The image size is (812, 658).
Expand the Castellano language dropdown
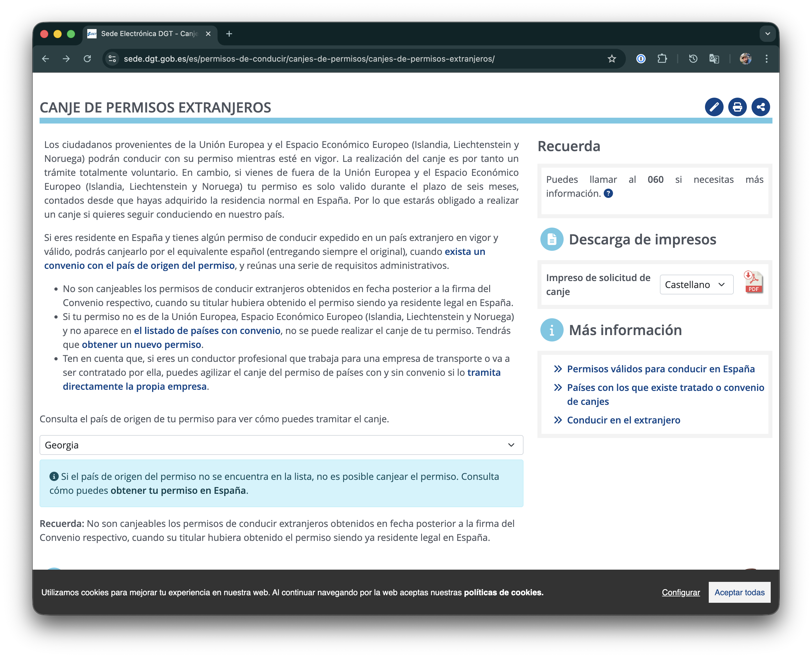[696, 285]
